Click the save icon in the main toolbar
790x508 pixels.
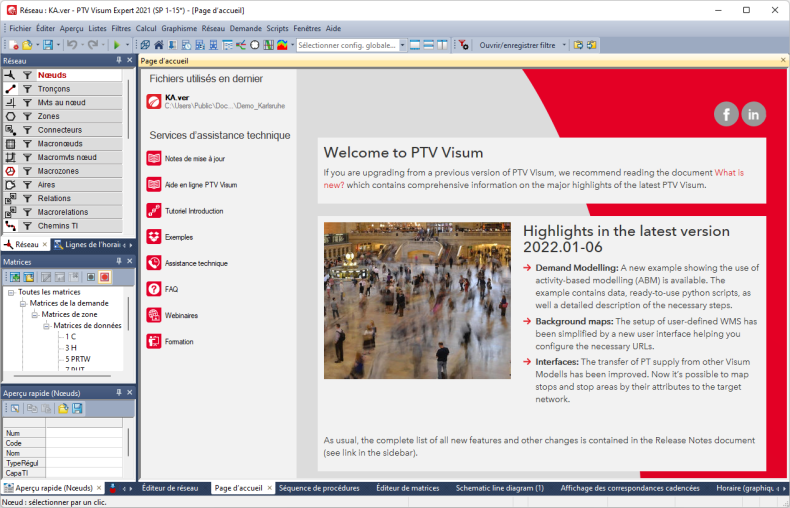[47, 45]
